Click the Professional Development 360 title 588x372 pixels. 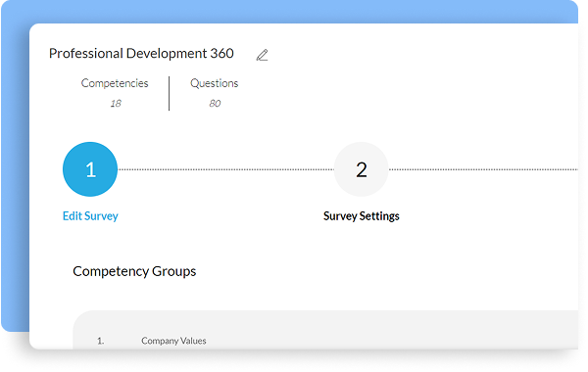pos(141,53)
